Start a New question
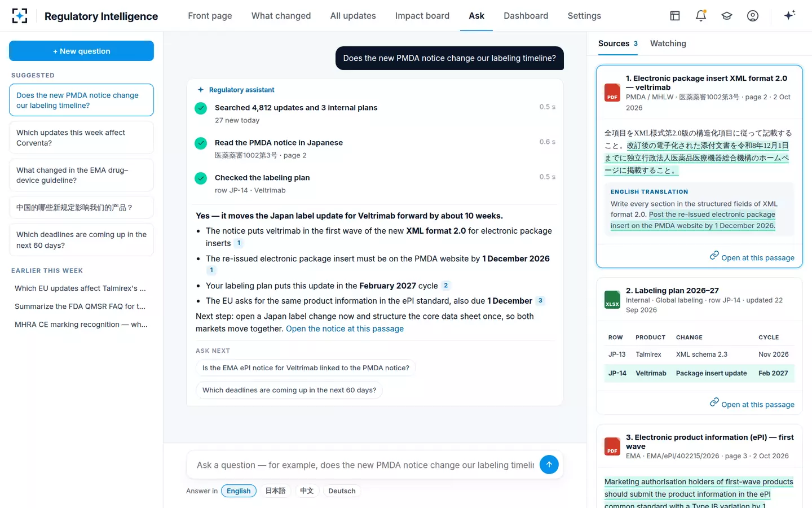This screenshot has height=508, width=812. pos(81,51)
